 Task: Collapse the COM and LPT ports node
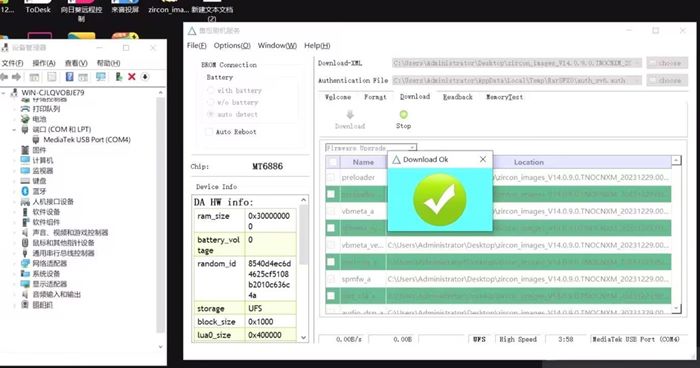14,130
